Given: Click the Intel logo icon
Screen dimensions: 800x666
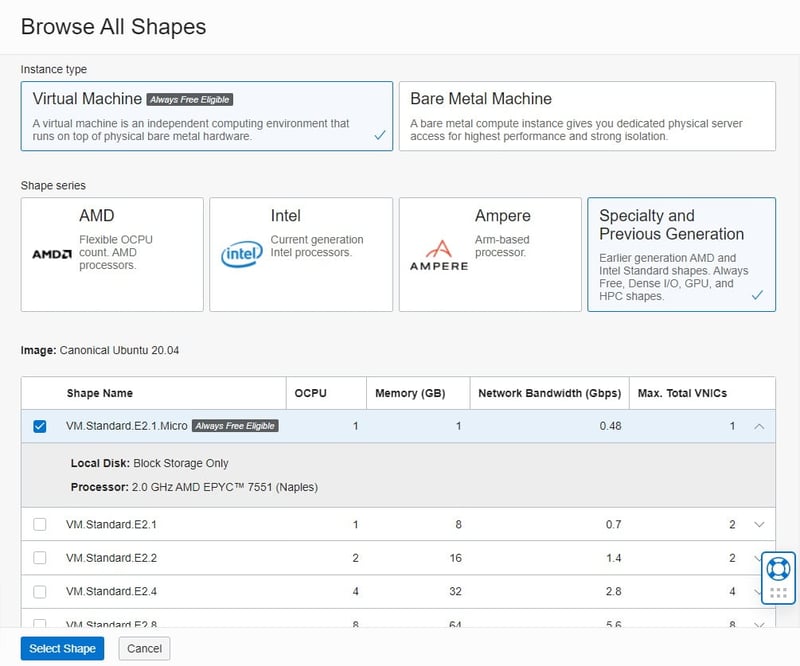Looking at the screenshot, I should click(241, 256).
